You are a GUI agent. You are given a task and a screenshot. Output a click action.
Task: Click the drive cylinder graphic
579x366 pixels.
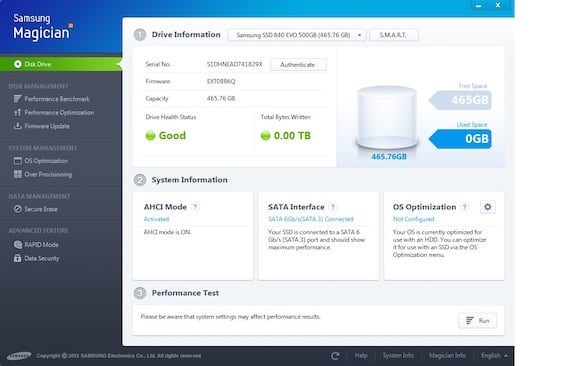387,117
